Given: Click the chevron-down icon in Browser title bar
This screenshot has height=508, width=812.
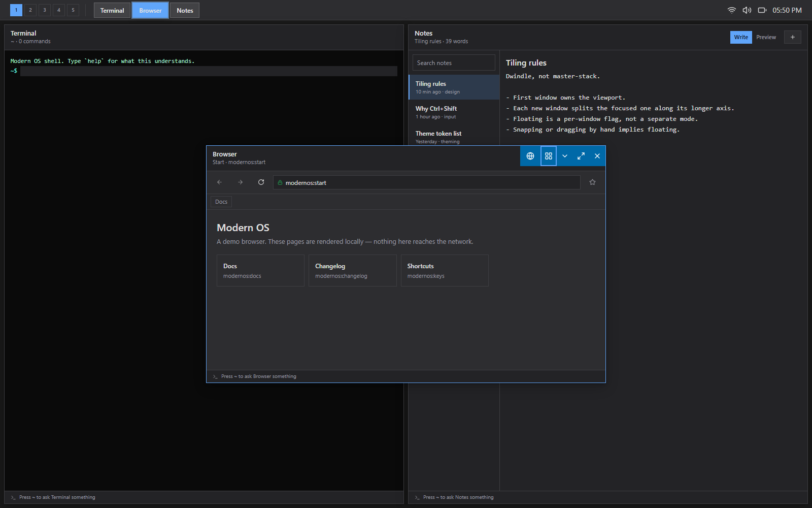Looking at the screenshot, I should click(565, 156).
